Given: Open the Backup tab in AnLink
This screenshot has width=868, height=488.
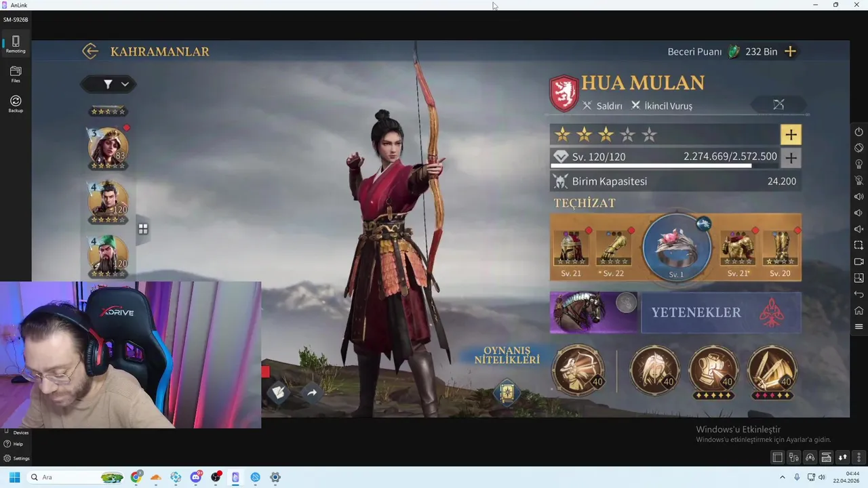Looking at the screenshot, I should tap(16, 104).
